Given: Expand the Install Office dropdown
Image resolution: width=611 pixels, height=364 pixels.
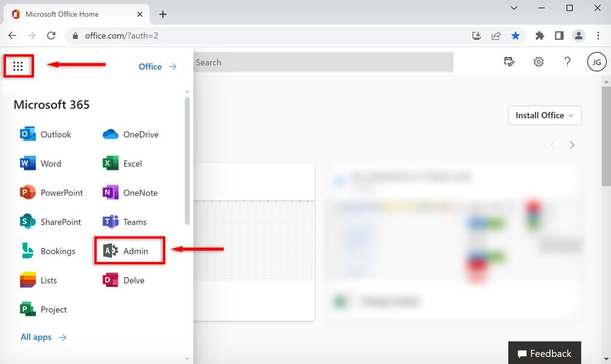Looking at the screenshot, I should (544, 115).
